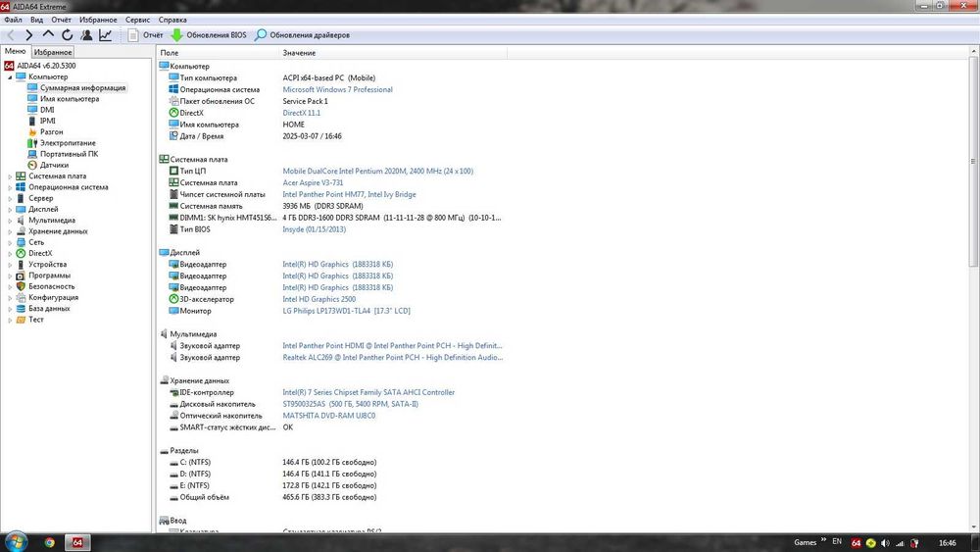Open the Mobile DualCore Intel Pentium 2020M link
980x552 pixels.
pos(377,171)
